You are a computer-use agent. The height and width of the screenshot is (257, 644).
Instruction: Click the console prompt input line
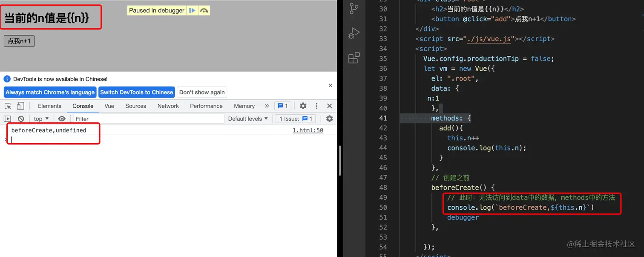170,140
